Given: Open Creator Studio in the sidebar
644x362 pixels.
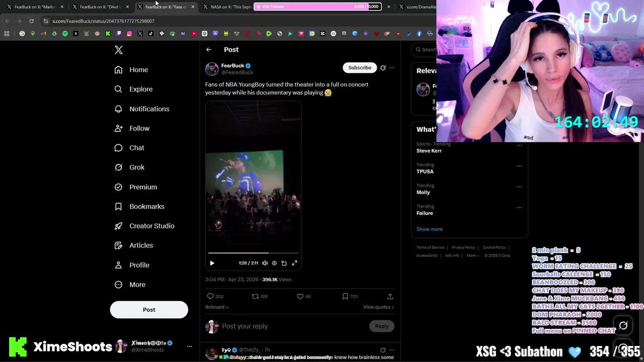Looking at the screenshot, I should 144,226.
